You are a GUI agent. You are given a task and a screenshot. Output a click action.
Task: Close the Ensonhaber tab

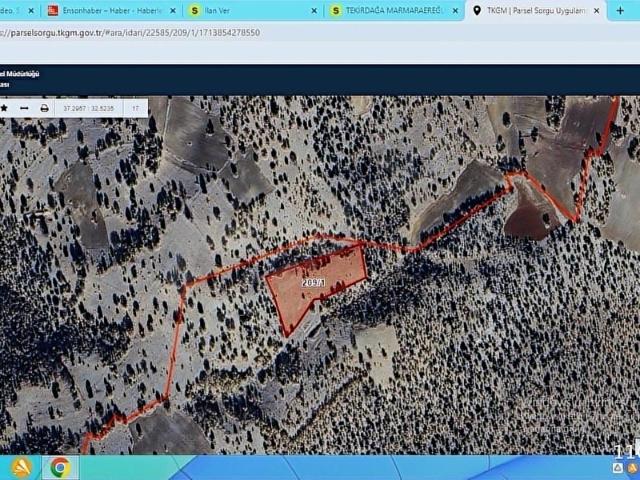(173, 11)
